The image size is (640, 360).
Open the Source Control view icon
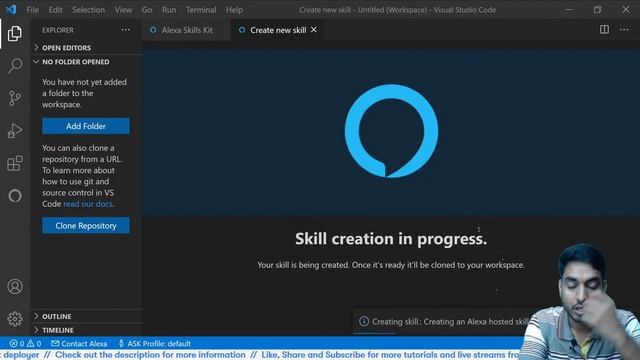[x=15, y=98]
